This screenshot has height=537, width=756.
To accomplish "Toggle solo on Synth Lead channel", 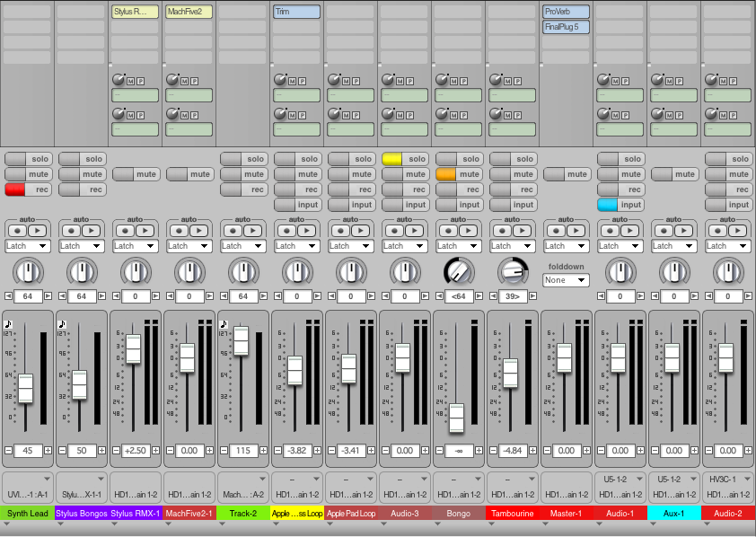I will coord(28,159).
